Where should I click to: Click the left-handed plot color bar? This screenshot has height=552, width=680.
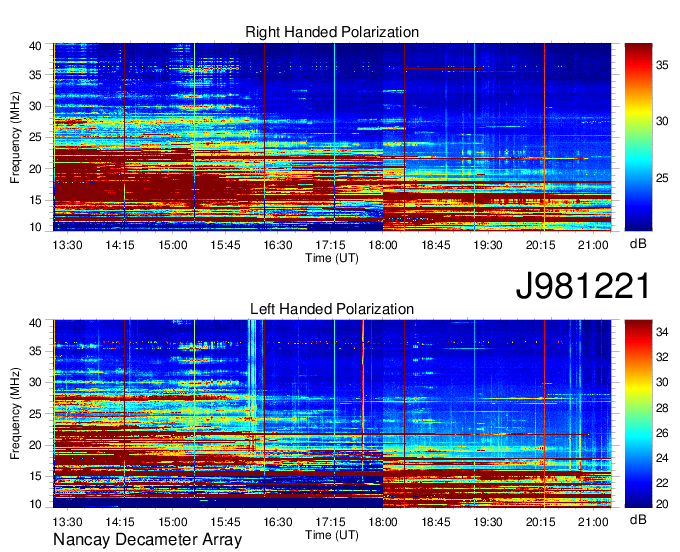[x=638, y=414]
